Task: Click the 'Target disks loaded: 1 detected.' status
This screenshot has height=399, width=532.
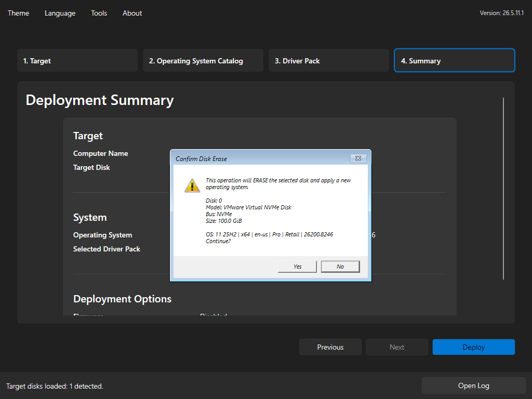Action: (x=55, y=386)
